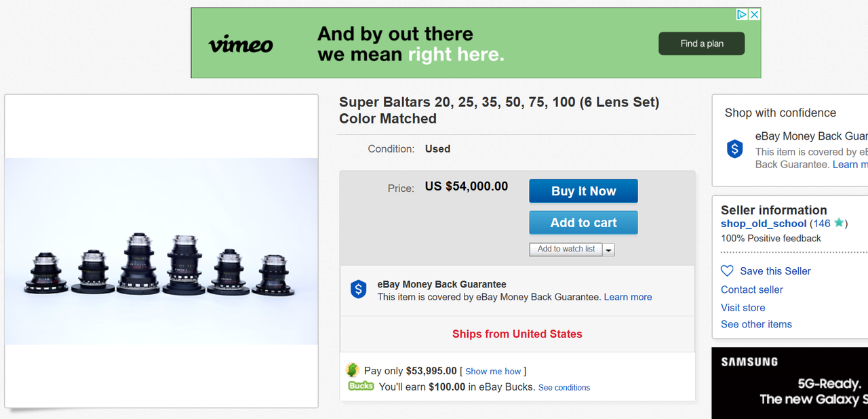Open the shop_old_school seller profile link

click(764, 224)
